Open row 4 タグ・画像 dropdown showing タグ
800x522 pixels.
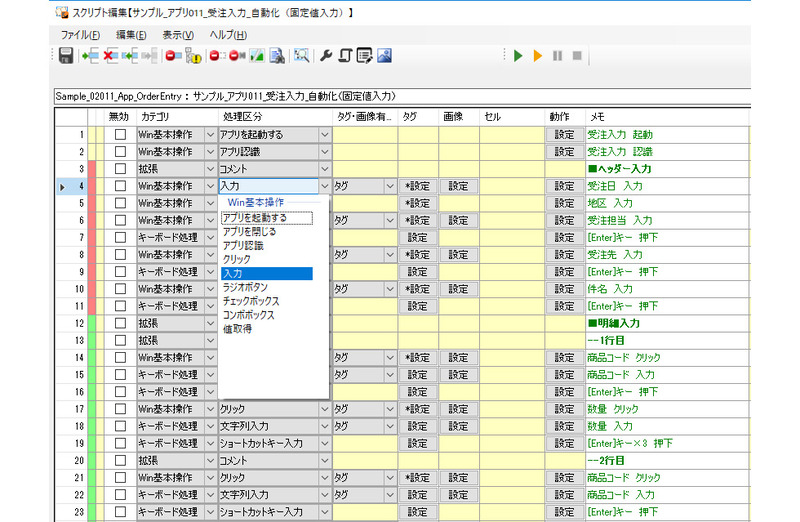click(390, 186)
